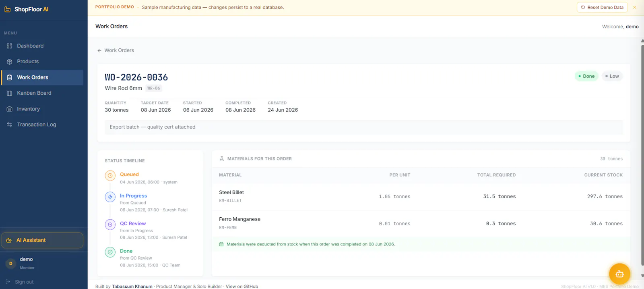Click the ShopFloor AI factory logo icon
The width and height of the screenshot is (644, 289).
[7, 9]
